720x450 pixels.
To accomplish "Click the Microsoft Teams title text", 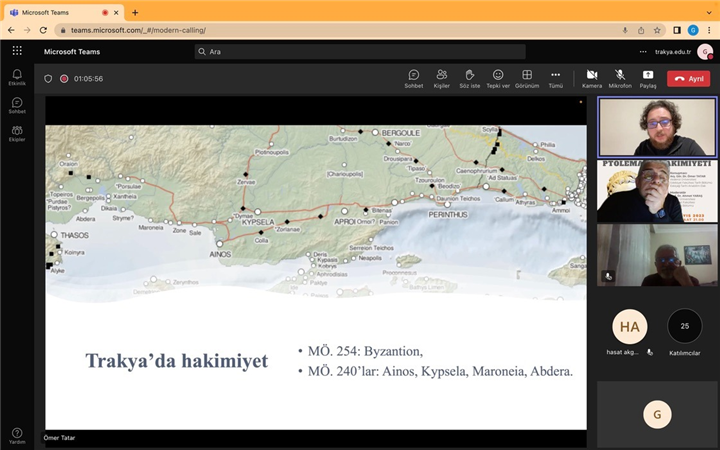I will [72, 52].
